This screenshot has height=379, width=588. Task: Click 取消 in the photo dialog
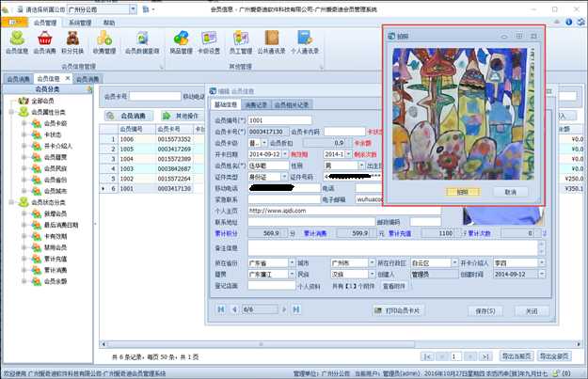pos(510,192)
